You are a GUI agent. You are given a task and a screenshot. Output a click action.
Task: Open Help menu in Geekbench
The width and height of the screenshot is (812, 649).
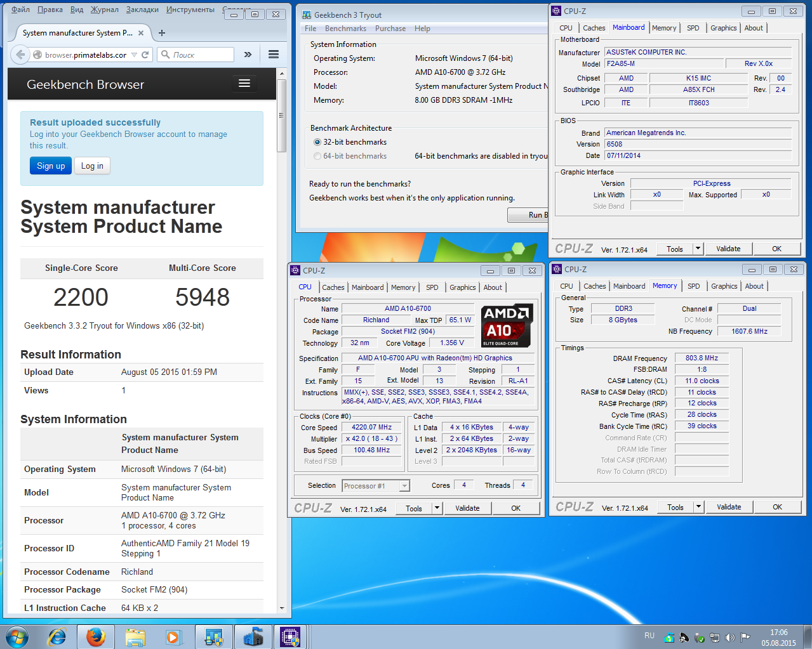pos(422,29)
